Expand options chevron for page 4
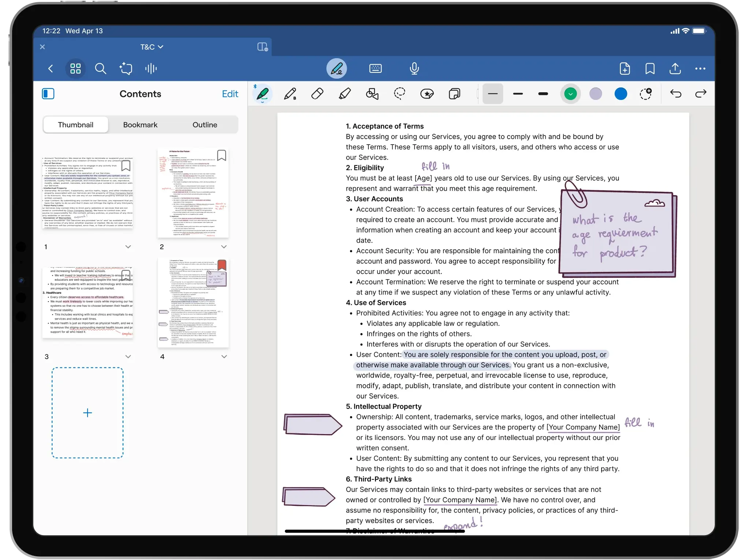The image size is (747, 560). click(x=224, y=356)
